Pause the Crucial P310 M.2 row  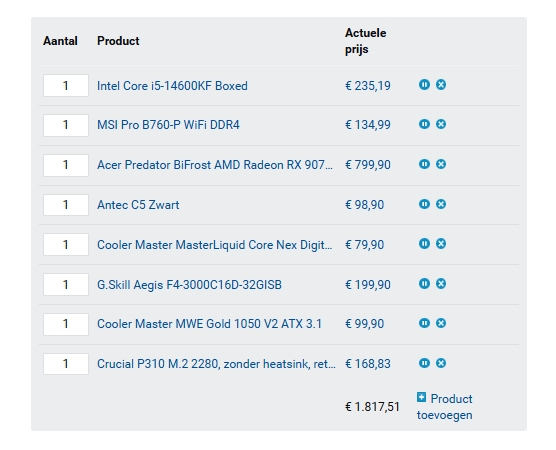point(424,363)
